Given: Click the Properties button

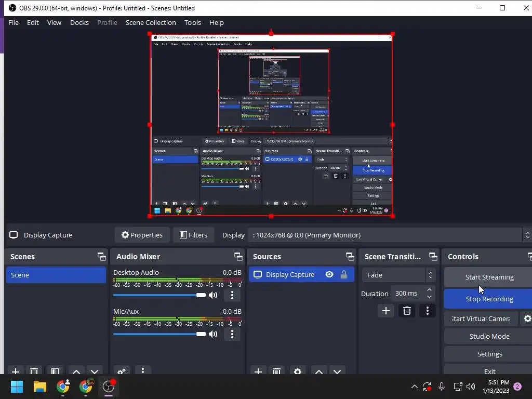Looking at the screenshot, I should (142, 235).
